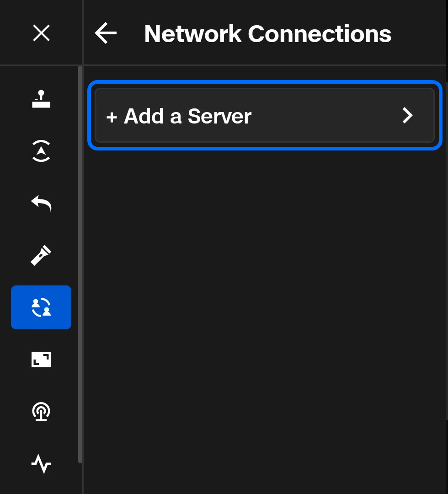Viewport: 448px width, 494px height.
Task: Click the sidebar's vertical scrollbar
Action: [x=80, y=265]
